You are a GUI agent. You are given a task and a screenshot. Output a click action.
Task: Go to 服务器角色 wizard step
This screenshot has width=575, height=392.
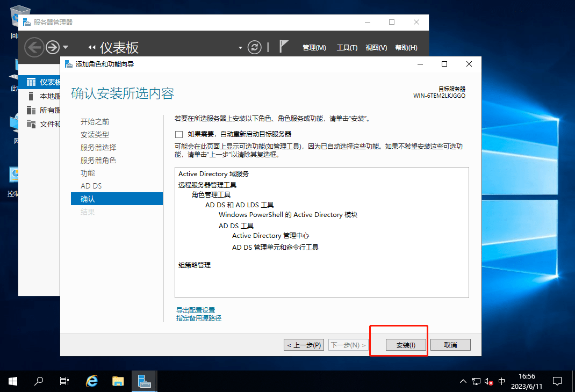tap(98, 160)
